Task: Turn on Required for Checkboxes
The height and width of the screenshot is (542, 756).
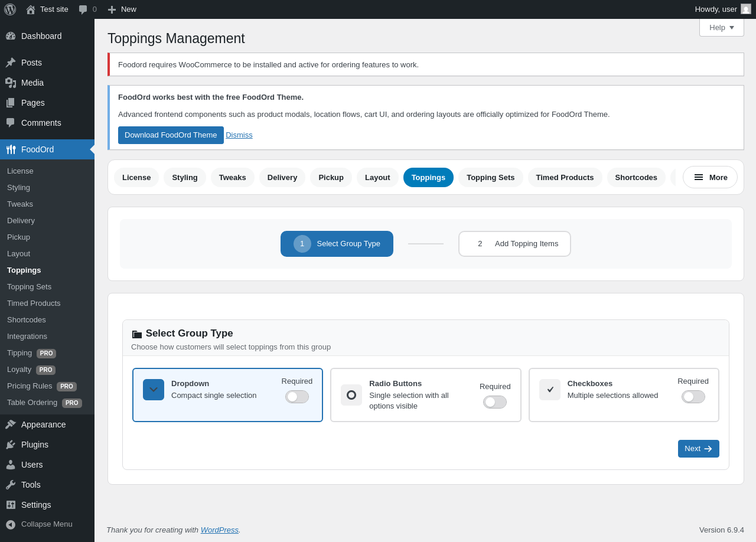Action: (693, 397)
